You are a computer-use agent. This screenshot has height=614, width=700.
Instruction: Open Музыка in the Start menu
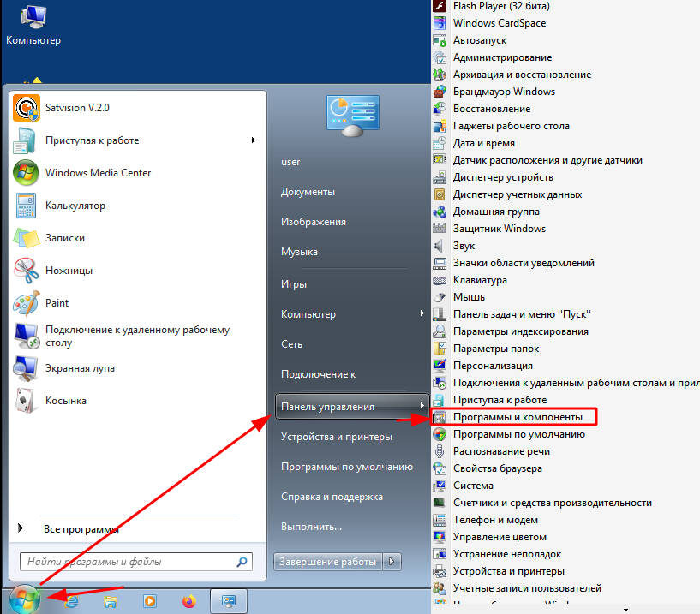[299, 252]
